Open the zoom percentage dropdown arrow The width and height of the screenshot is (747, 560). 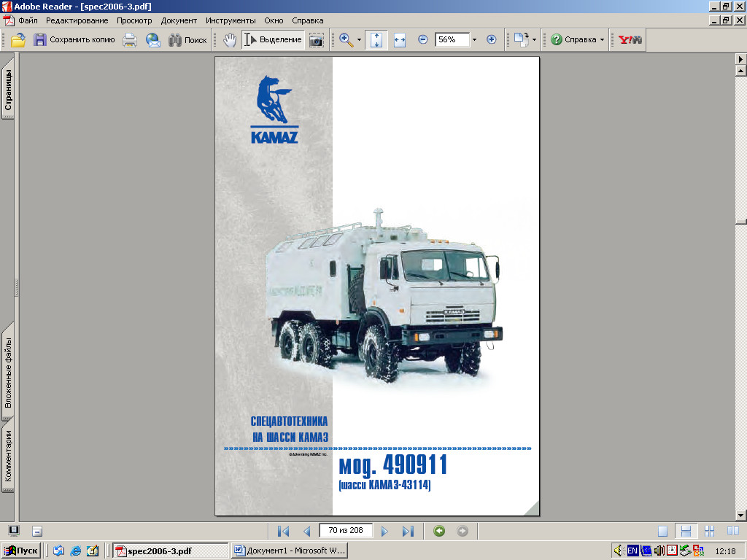click(474, 40)
